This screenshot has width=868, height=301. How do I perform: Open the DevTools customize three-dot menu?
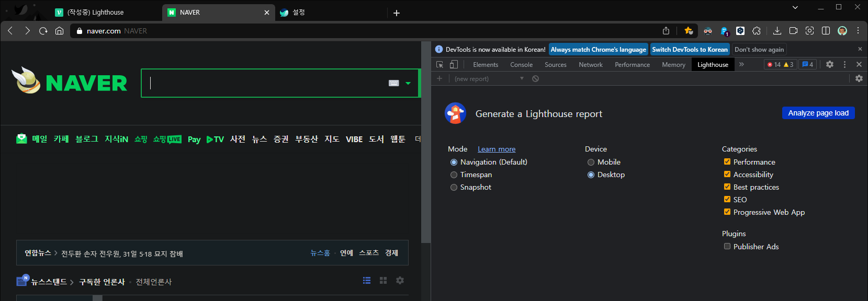coord(844,64)
